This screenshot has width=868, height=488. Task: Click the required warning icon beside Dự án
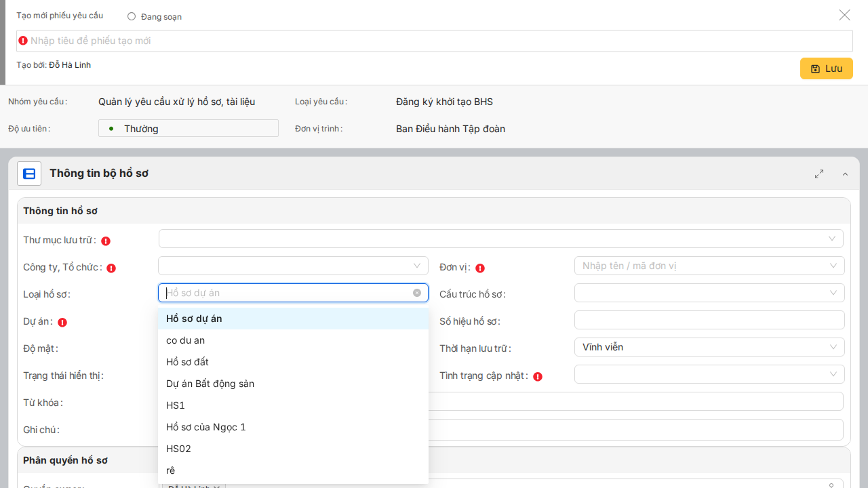62,323
